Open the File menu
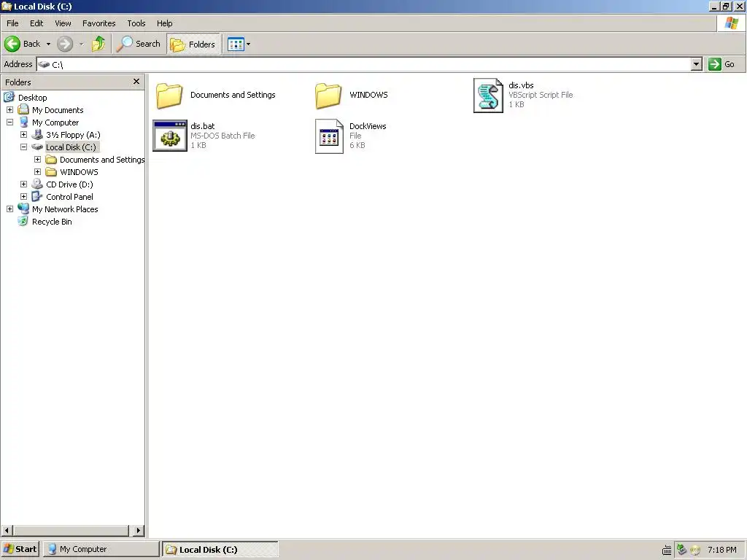747x560 pixels. click(12, 23)
